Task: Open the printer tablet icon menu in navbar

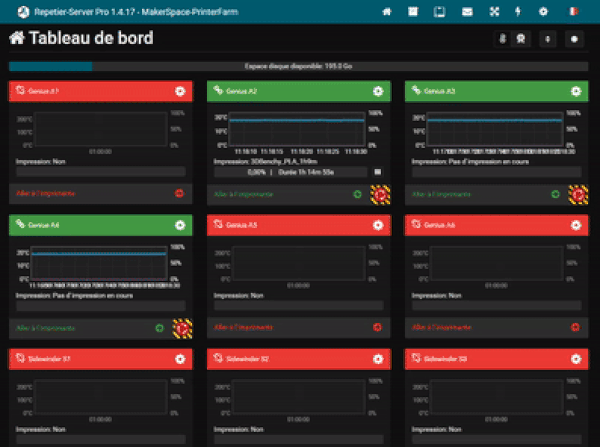Action: [x=438, y=11]
